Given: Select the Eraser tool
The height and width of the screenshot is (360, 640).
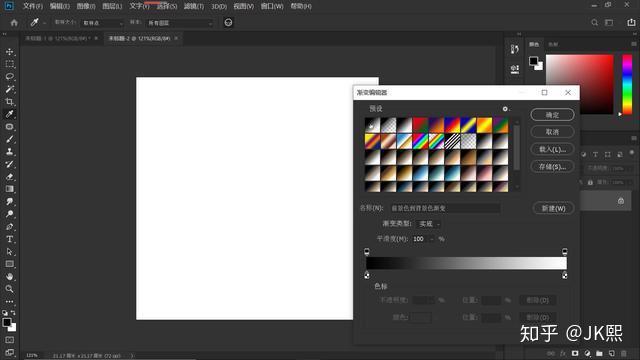Looking at the screenshot, I should (x=9, y=177).
